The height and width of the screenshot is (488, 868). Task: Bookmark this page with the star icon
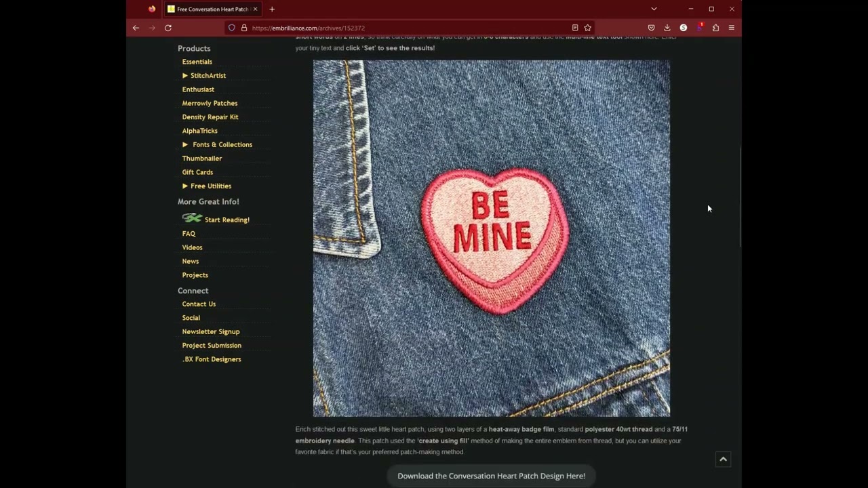coord(588,28)
